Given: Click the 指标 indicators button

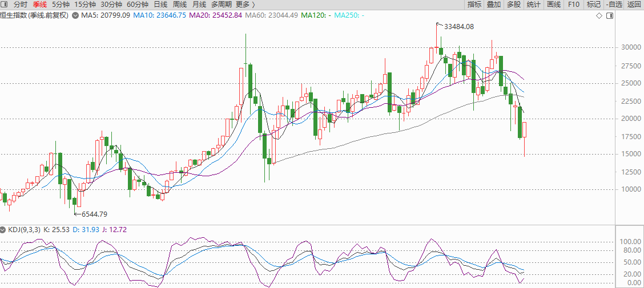Looking at the screenshot, I should 474,5.
